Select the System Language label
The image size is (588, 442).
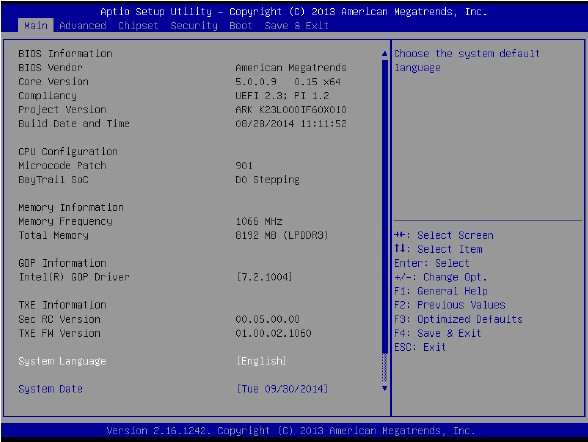[x=62, y=361]
